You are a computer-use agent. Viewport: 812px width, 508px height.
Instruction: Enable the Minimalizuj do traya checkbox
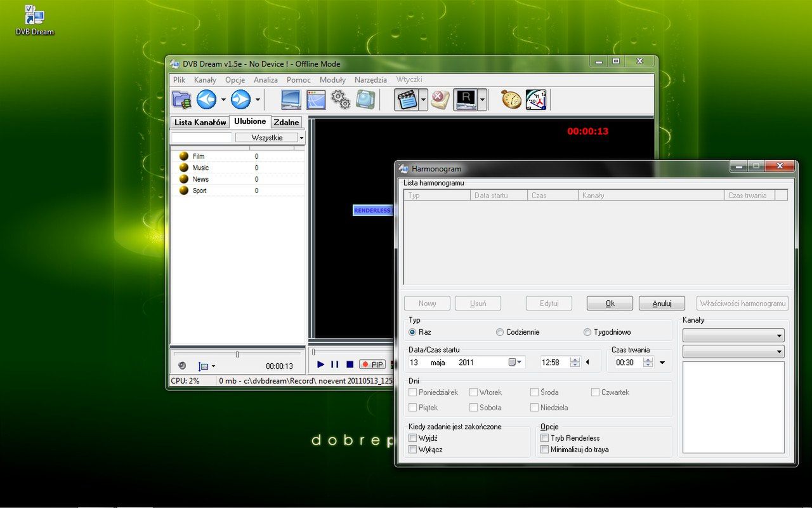click(545, 450)
